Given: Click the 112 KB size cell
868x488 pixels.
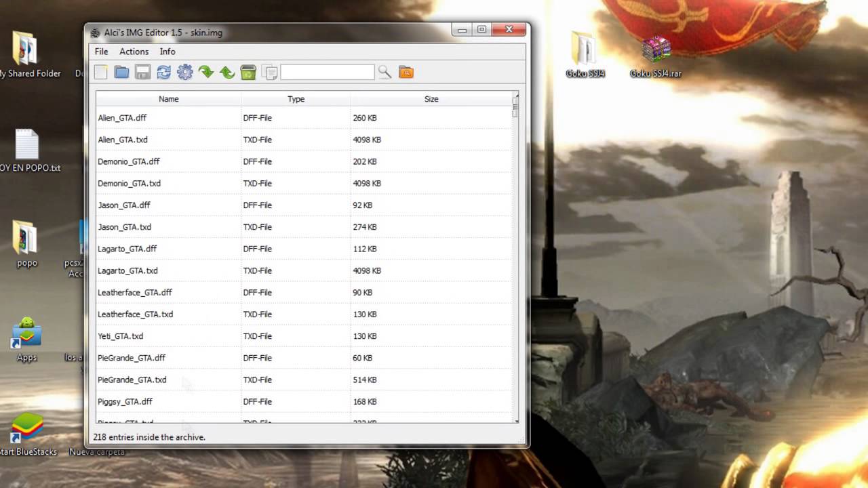Looking at the screenshot, I should tap(365, 249).
